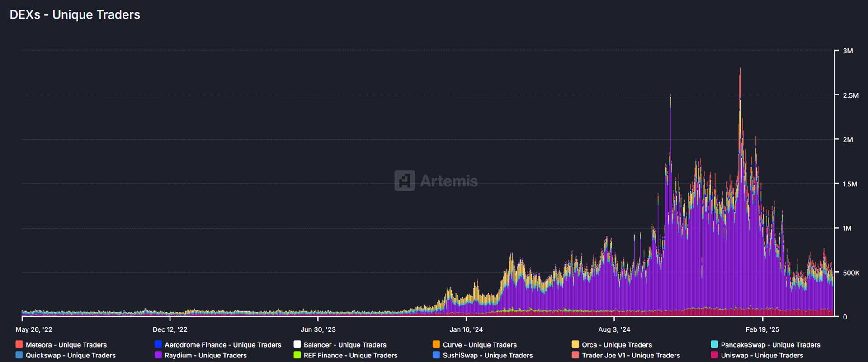Click the Feb 19, '25 axis date label
Screen dimensions: 868x362
pos(763,329)
